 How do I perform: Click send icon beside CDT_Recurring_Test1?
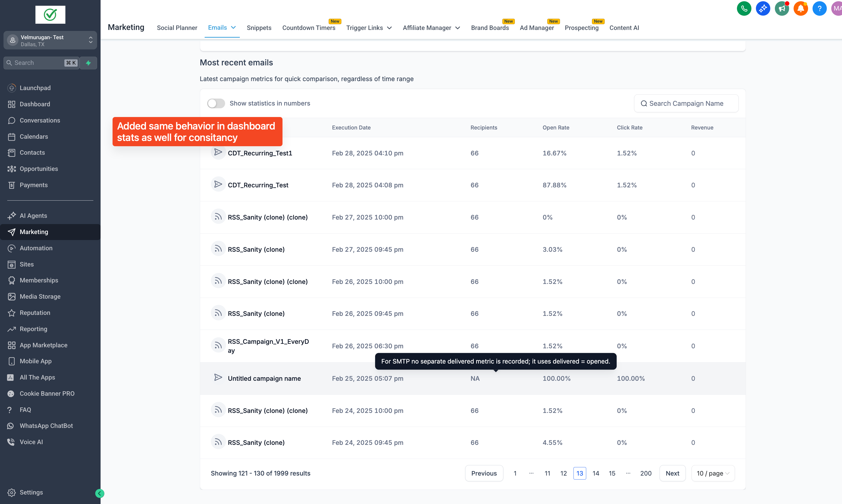click(x=218, y=152)
